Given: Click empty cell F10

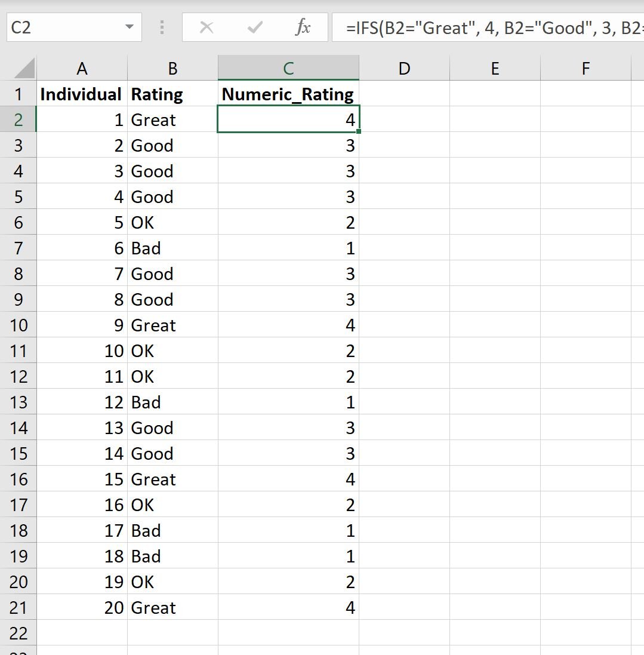Looking at the screenshot, I should [586, 325].
